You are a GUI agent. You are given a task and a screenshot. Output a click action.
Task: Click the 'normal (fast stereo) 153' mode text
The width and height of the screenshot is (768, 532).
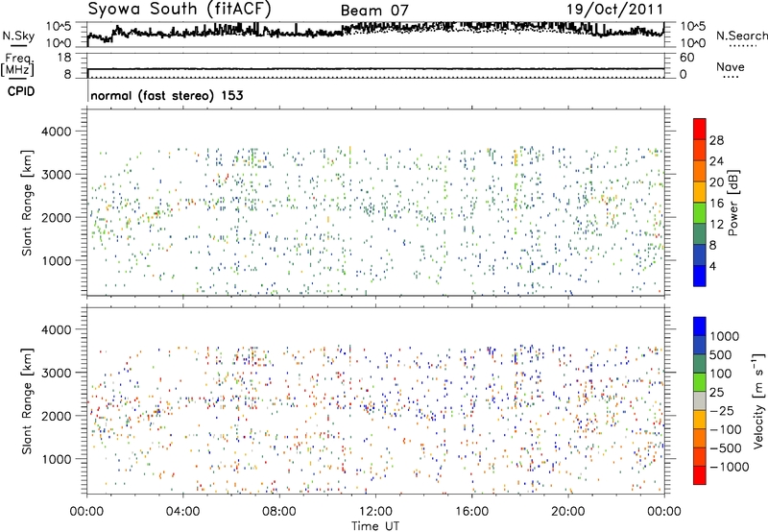(166, 95)
